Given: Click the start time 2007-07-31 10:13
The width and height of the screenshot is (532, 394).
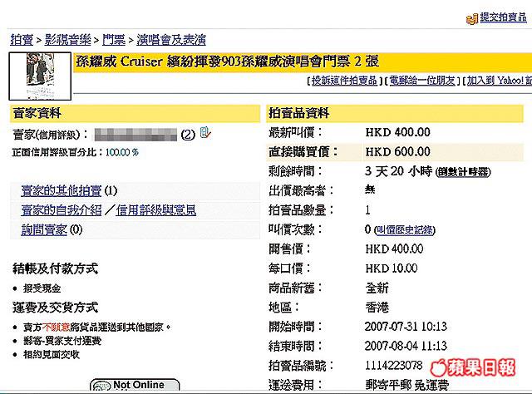Looking at the screenshot, I should click(x=406, y=327).
